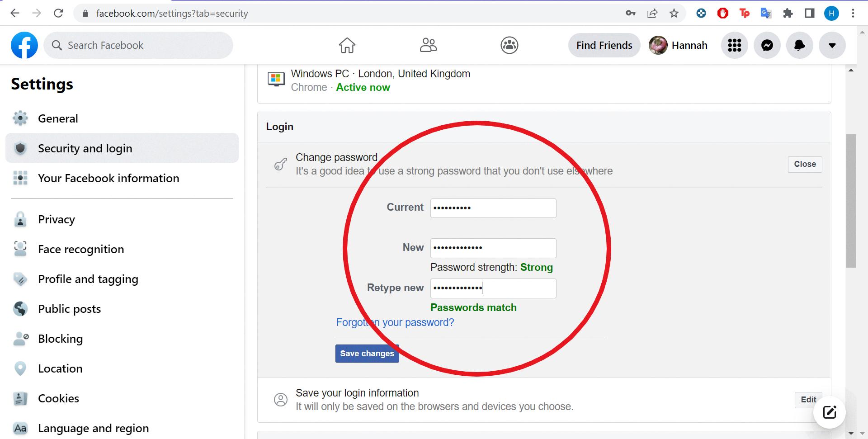Open the browser extensions puzzle icon
This screenshot has height=439, width=868.
(788, 13)
